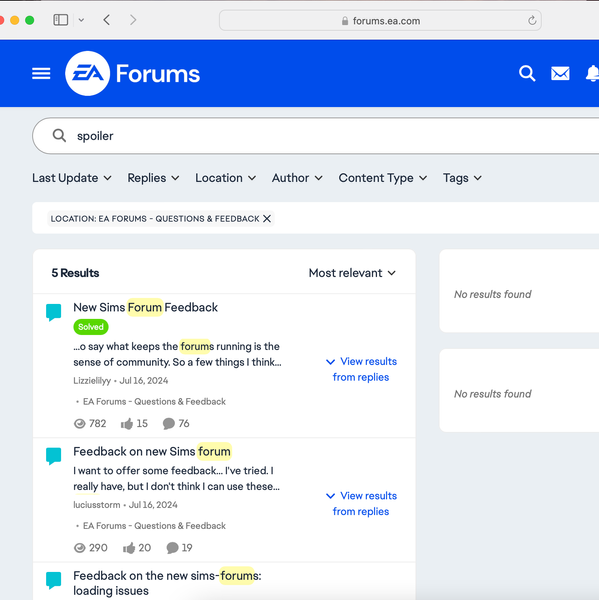Open the hamburger navigation menu
Screen dimensions: 599x600
41,73
